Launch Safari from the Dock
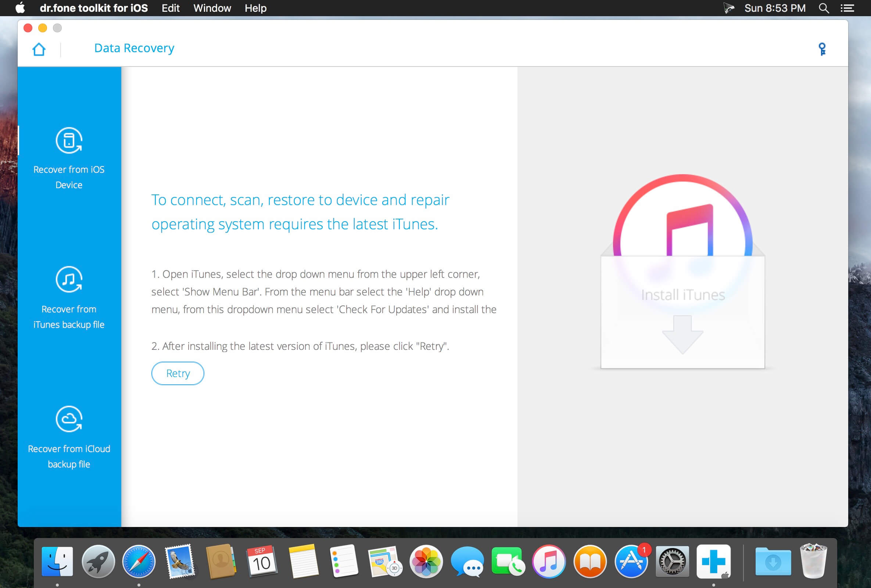 139,562
